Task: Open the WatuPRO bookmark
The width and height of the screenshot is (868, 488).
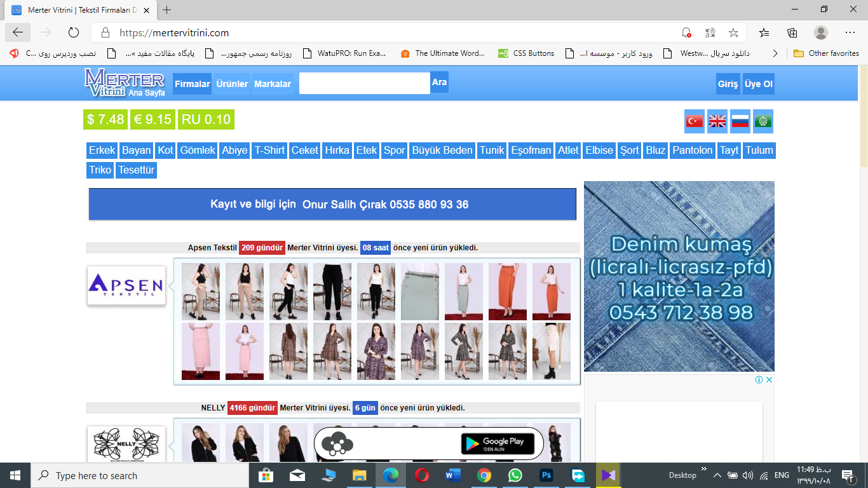Action: pos(344,53)
